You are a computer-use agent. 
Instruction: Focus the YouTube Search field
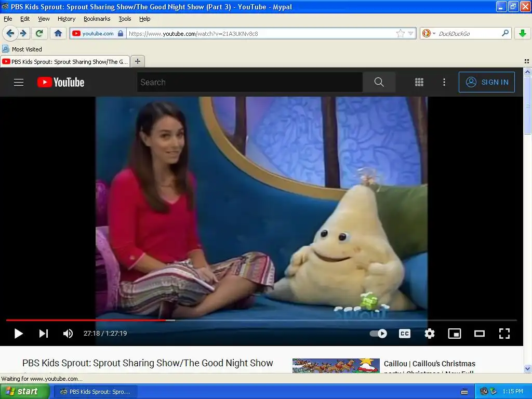tap(250, 82)
